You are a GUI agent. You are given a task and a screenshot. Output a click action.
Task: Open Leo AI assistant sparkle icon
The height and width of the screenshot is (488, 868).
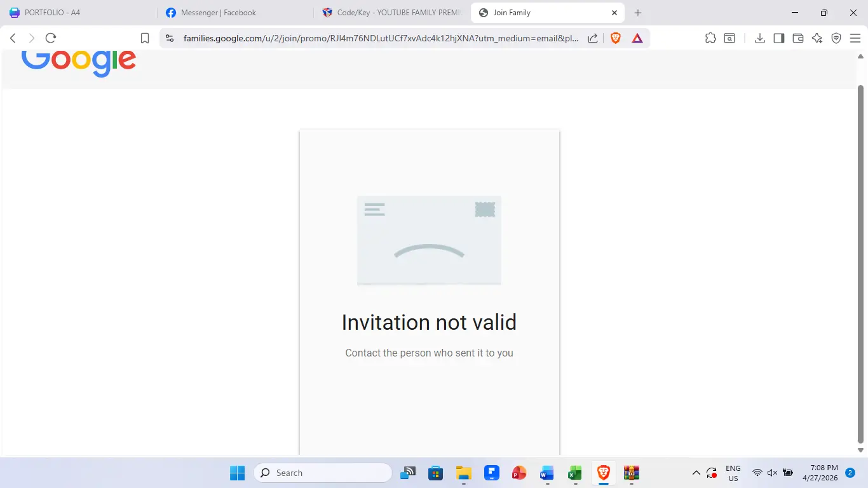click(x=817, y=38)
